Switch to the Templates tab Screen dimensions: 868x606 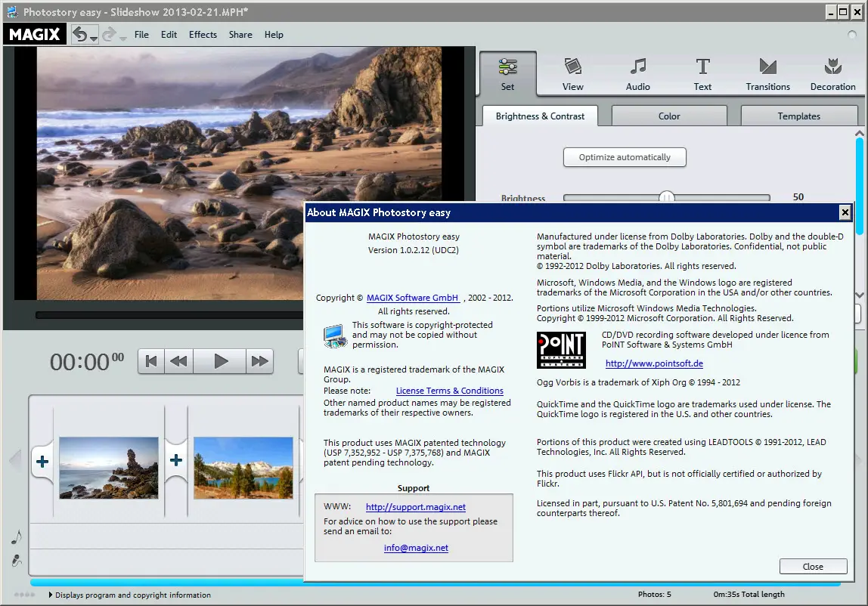click(798, 116)
